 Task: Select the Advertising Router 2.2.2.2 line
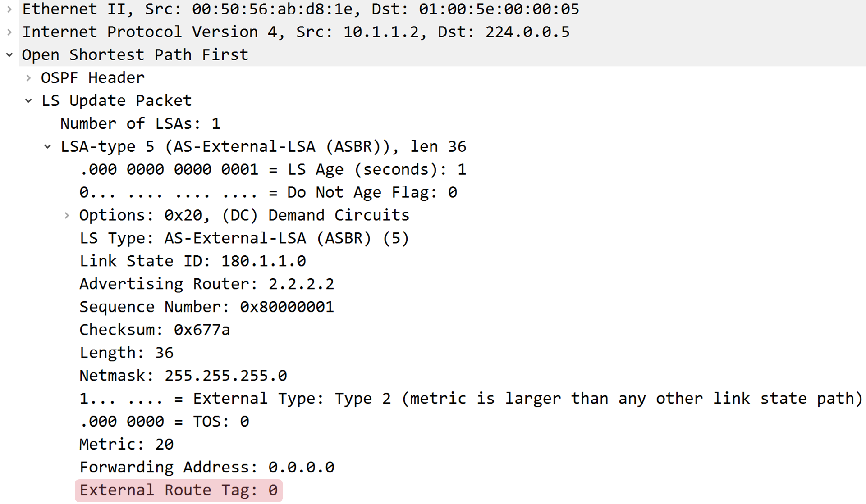[x=207, y=284]
